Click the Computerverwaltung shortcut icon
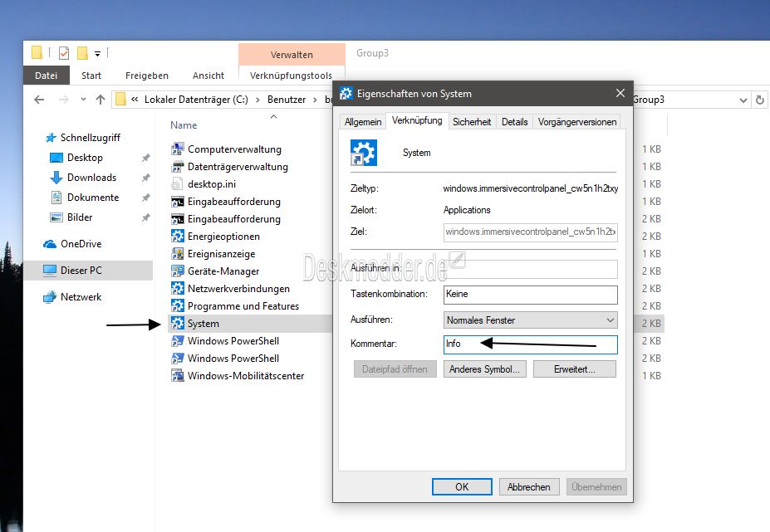Screen dimensions: 770x532 tap(177, 149)
